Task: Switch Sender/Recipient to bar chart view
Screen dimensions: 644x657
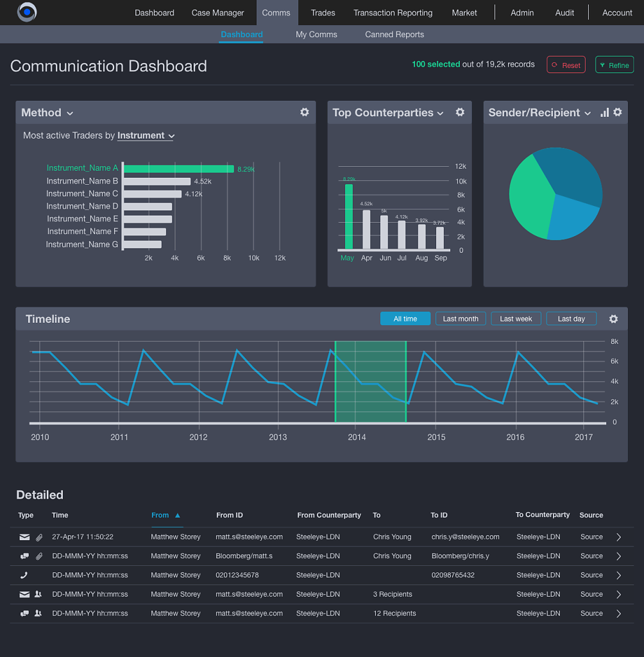Action: pyautogui.click(x=605, y=112)
